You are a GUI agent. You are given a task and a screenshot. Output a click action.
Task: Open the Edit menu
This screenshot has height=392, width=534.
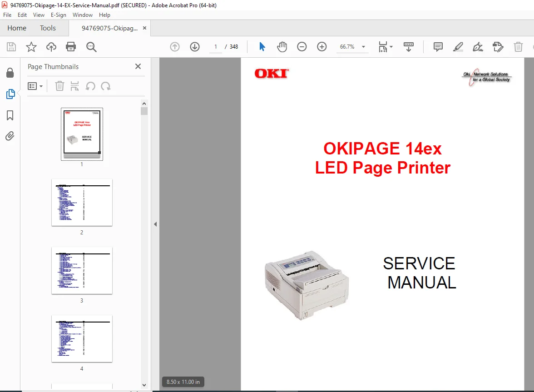point(22,15)
